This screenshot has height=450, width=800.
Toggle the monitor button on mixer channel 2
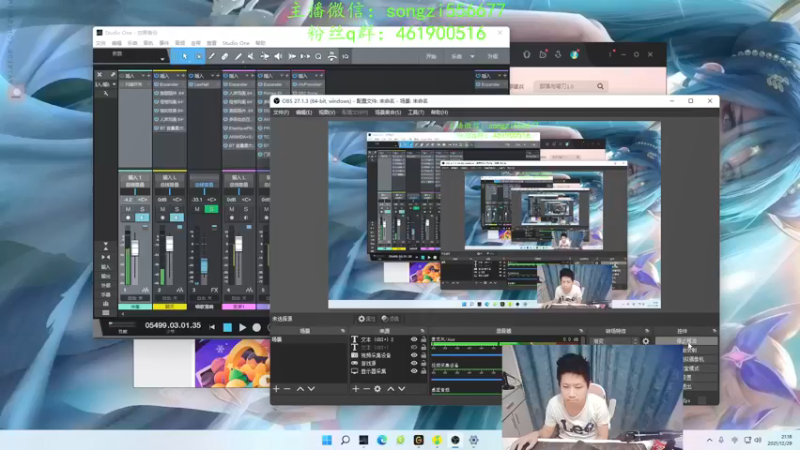[x=177, y=218]
